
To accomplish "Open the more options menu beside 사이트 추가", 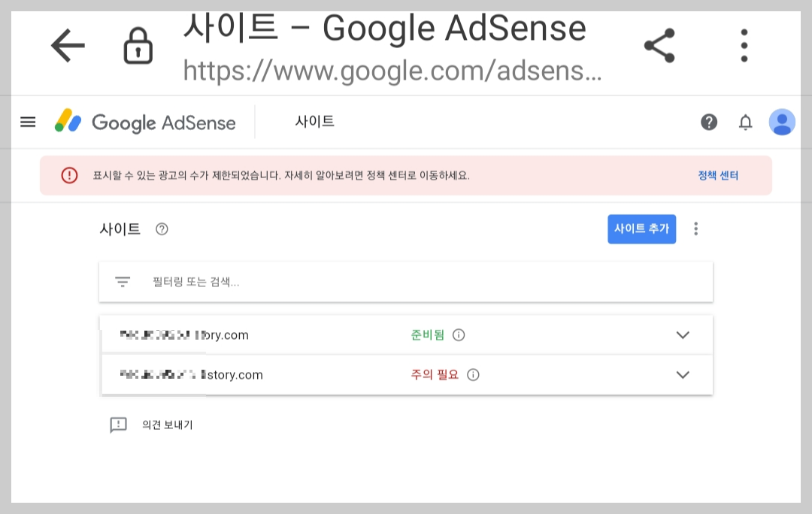I will click(696, 228).
